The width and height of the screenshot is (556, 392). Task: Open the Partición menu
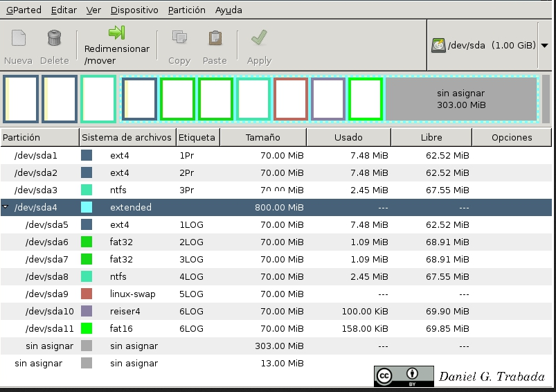pos(186,10)
